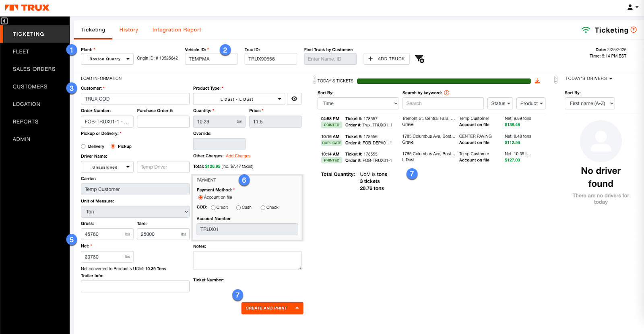Viewport: 644px width, 334px height.
Task: Click the Create and Print button
Action: point(266,308)
